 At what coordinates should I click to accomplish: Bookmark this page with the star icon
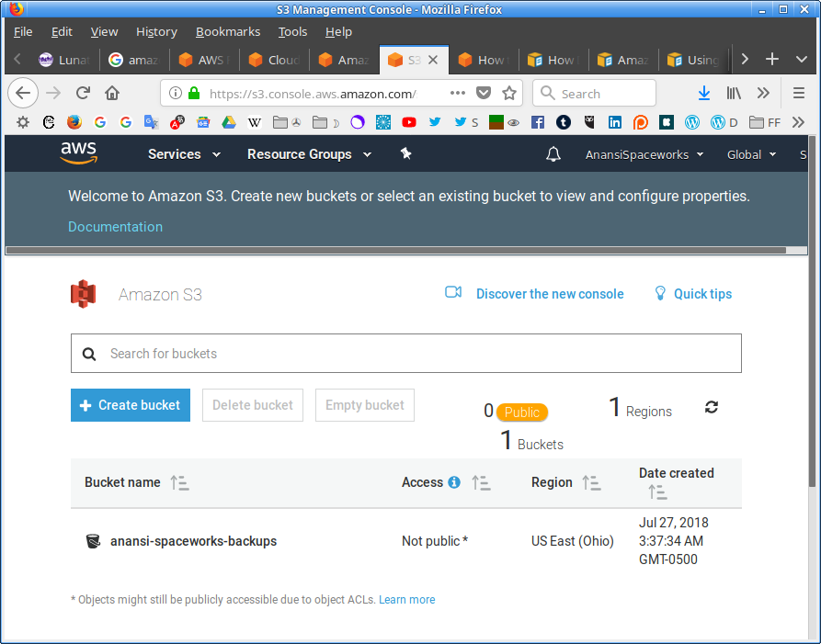[509, 94]
